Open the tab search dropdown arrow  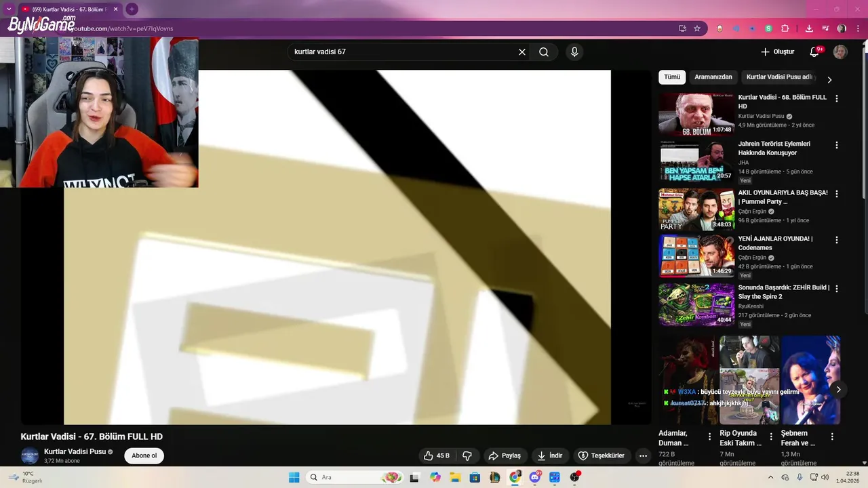tap(9, 9)
